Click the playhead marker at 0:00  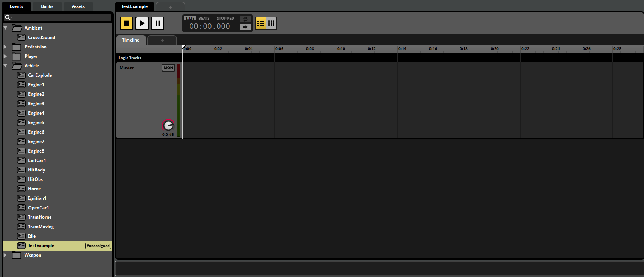pos(184,47)
